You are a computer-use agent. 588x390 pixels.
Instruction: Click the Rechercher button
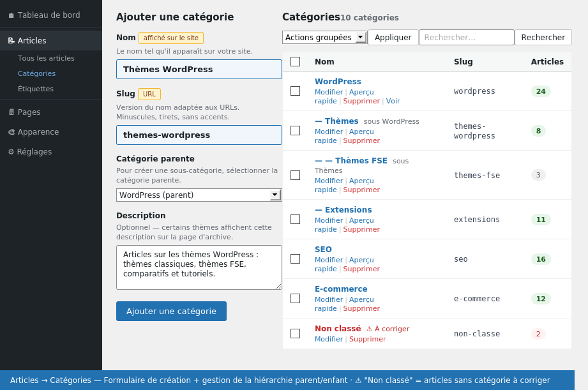(x=543, y=38)
